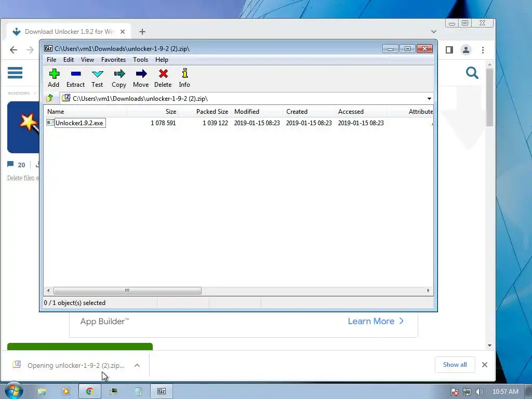Click the Chrome page vertical scrollbar thumb
532x399 pixels.
489,97
